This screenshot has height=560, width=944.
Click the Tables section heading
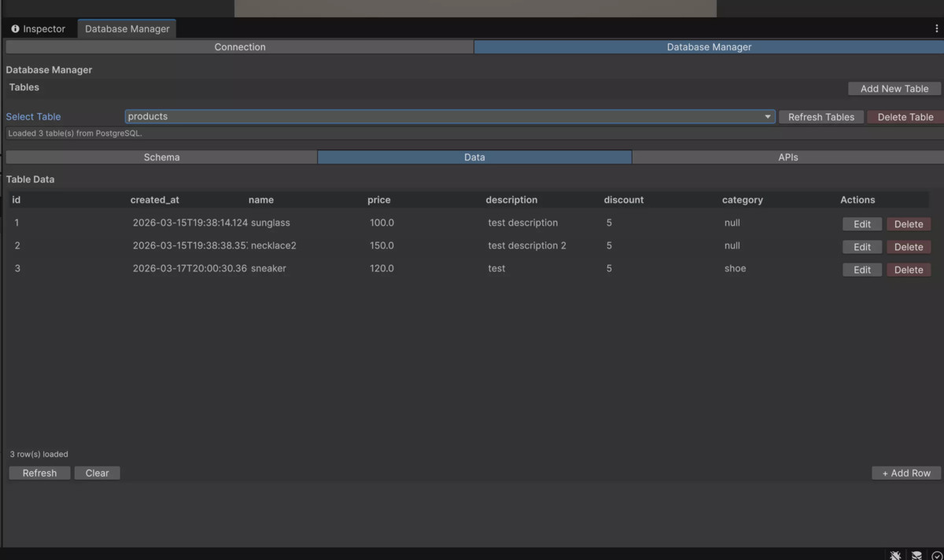click(24, 87)
